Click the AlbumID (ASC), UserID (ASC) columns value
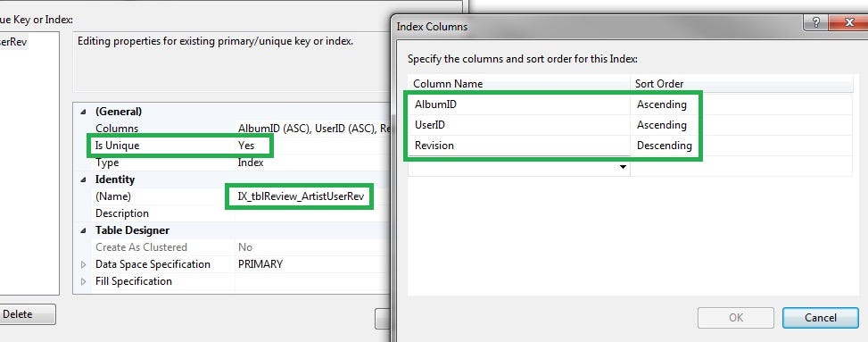This screenshot has width=868, height=342. coord(314,129)
